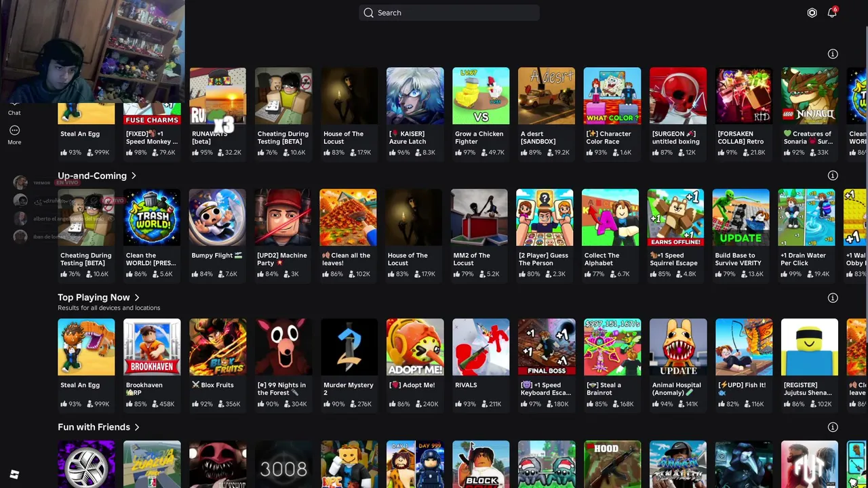Open the Machine Party game thumbnail
This screenshot has height=488, width=868.
click(x=282, y=218)
